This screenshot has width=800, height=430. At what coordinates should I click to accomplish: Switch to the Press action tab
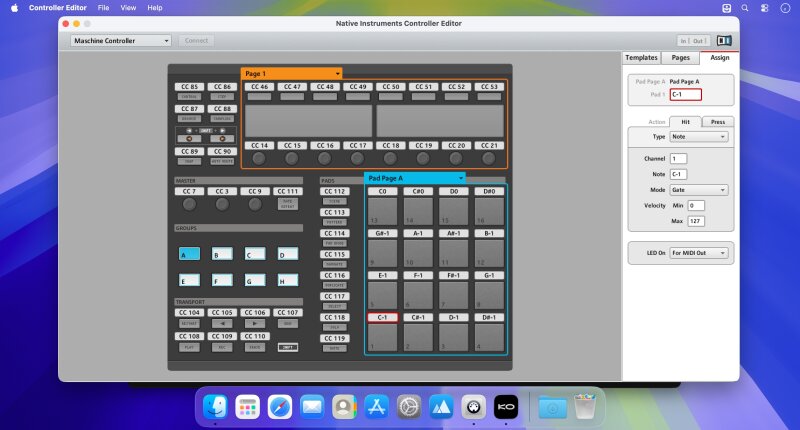point(718,122)
